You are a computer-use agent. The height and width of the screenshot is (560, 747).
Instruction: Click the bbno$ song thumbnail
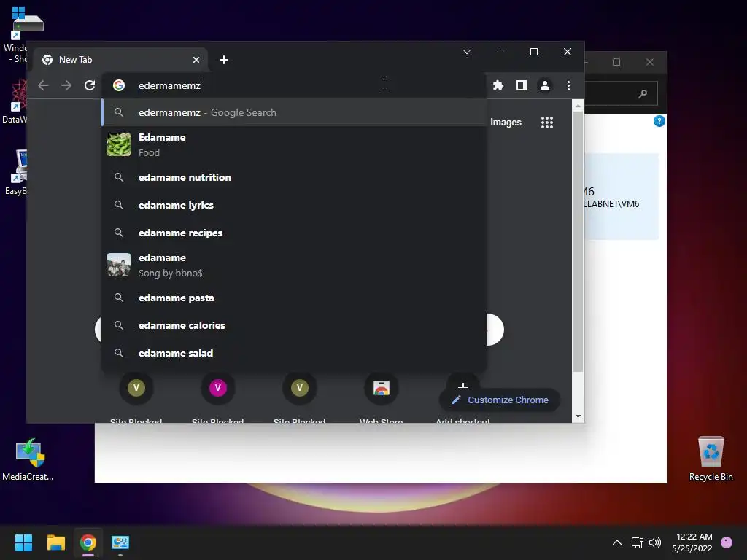pyautogui.click(x=119, y=265)
